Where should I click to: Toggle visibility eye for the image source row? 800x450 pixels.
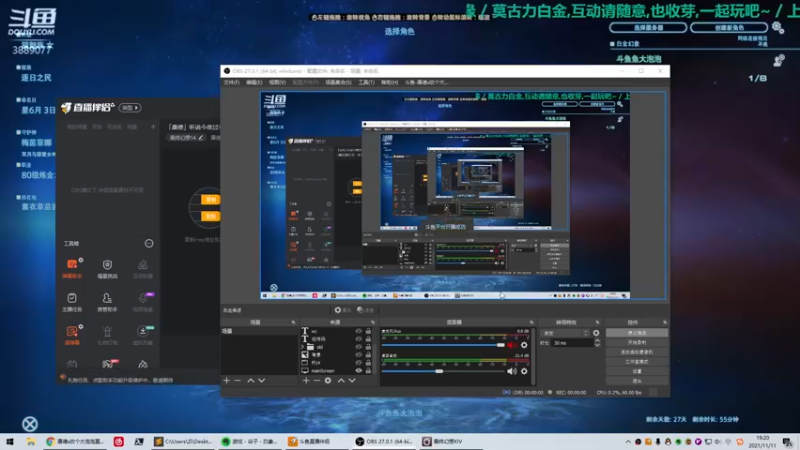pos(359,355)
